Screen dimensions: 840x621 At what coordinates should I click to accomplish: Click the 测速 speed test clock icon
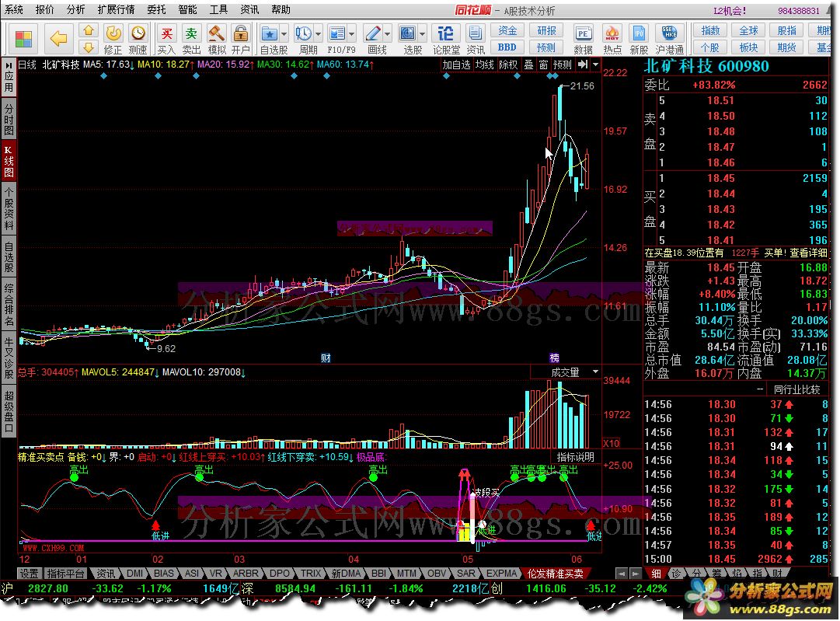pos(138,33)
